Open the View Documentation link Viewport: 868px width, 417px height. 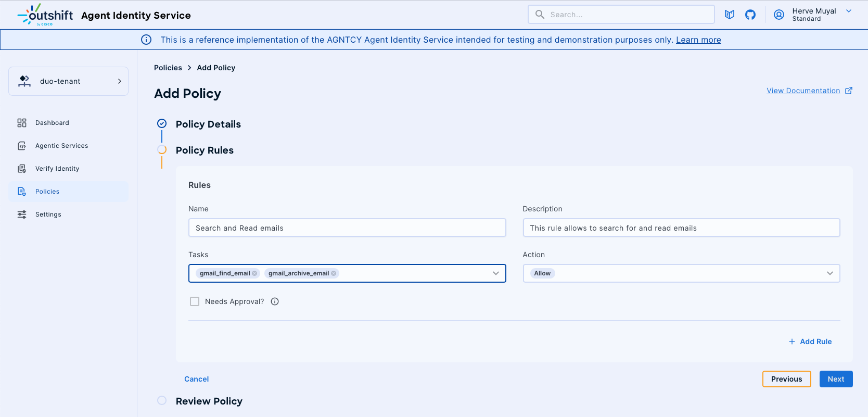point(803,91)
